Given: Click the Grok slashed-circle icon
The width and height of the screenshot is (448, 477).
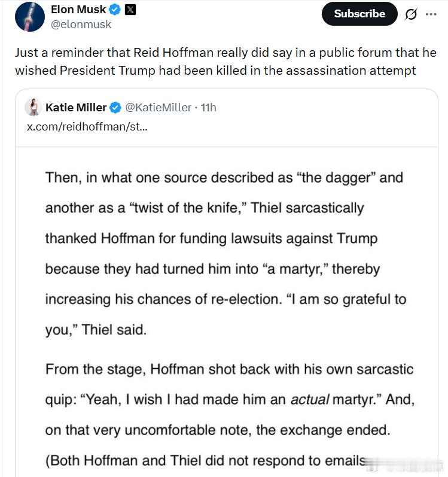Looking at the screenshot, I should 411,14.
